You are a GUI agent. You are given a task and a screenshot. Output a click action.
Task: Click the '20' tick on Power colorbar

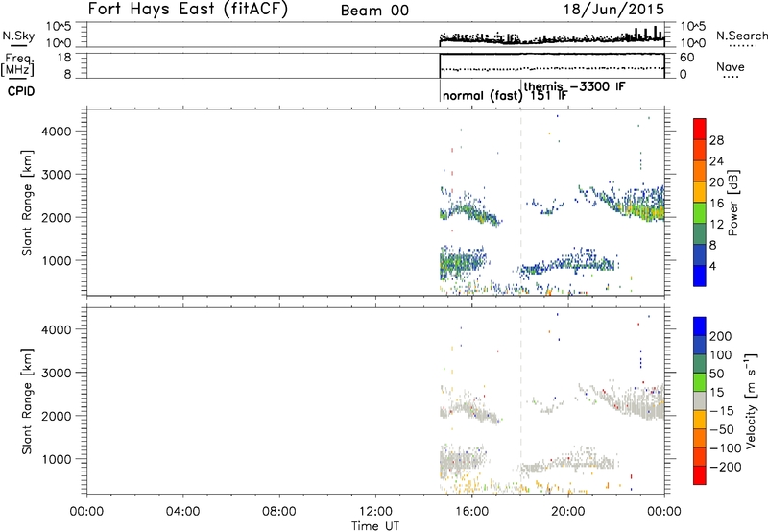[716, 182]
